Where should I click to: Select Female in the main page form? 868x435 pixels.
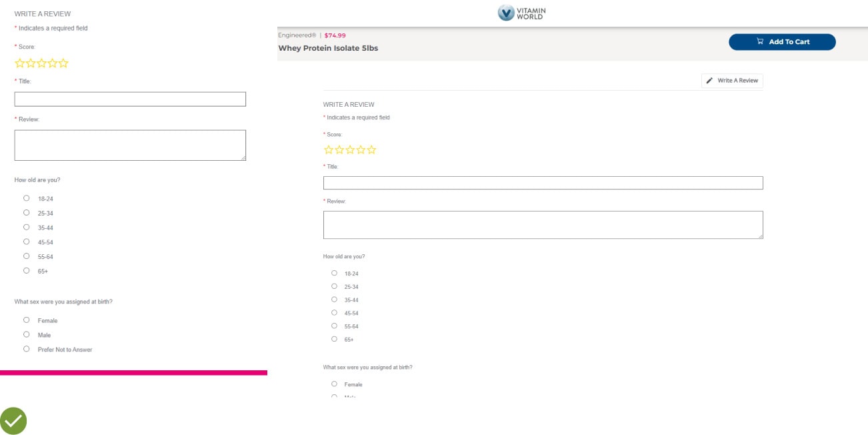pyautogui.click(x=335, y=384)
